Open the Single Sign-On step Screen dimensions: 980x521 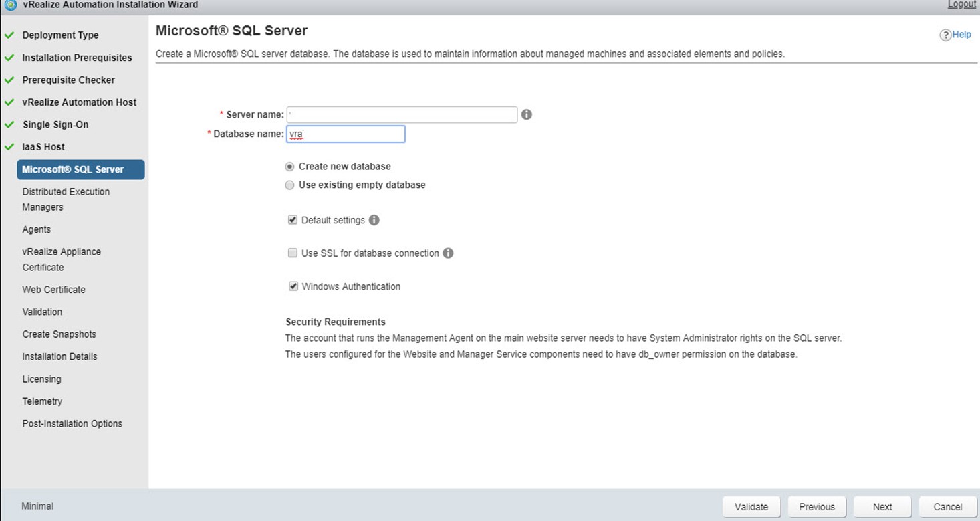pos(55,124)
